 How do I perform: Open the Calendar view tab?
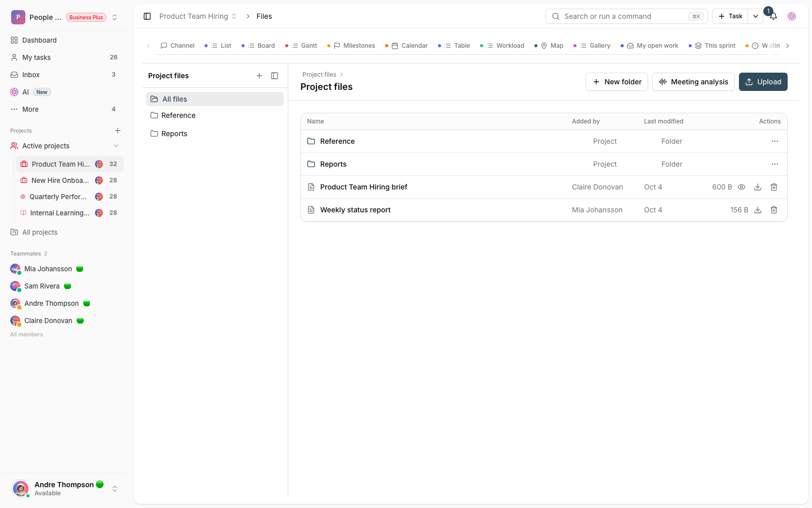tap(407, 46)
